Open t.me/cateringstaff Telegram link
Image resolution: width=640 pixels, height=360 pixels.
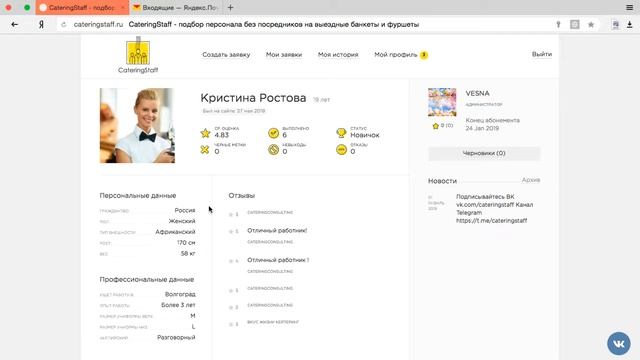tap(491, 220)
